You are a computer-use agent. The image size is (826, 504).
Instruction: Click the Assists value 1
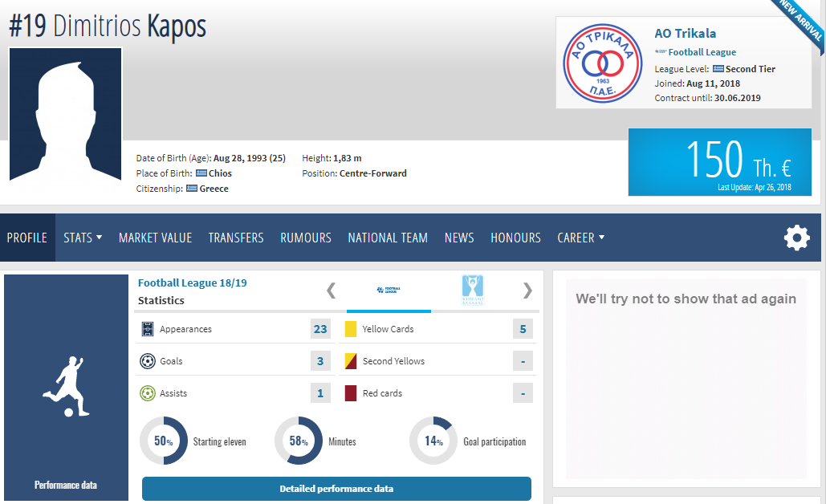(320, 393)
